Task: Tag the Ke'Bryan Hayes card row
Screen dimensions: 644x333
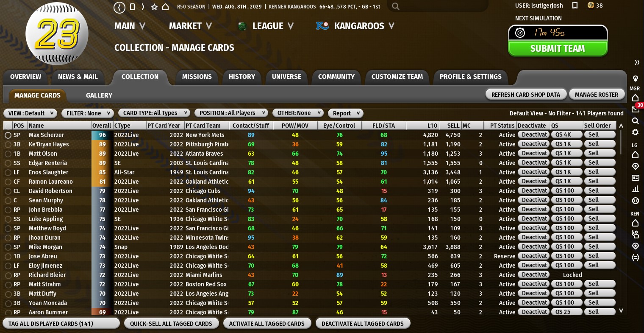Action: 8,145
